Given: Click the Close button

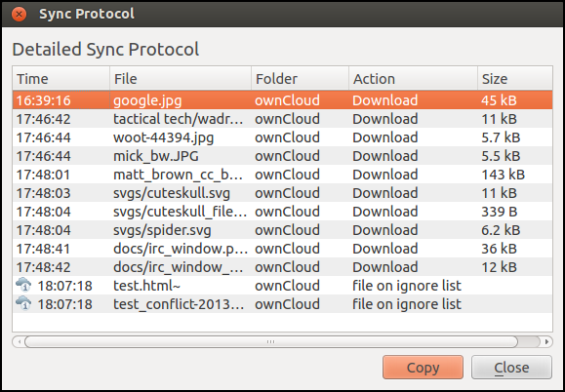Looking at the screenshot, I should (511, 368).
